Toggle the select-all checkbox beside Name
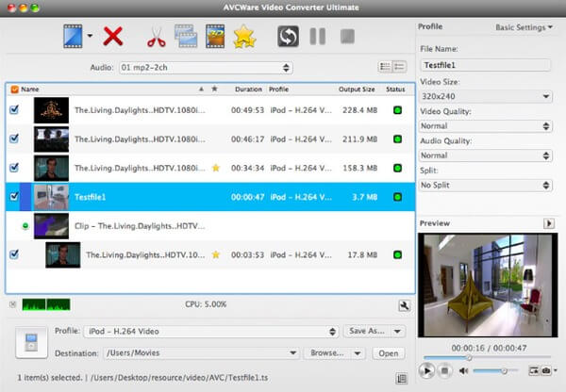Viewport: 566px width, 392px height. (x=14, y=90)
